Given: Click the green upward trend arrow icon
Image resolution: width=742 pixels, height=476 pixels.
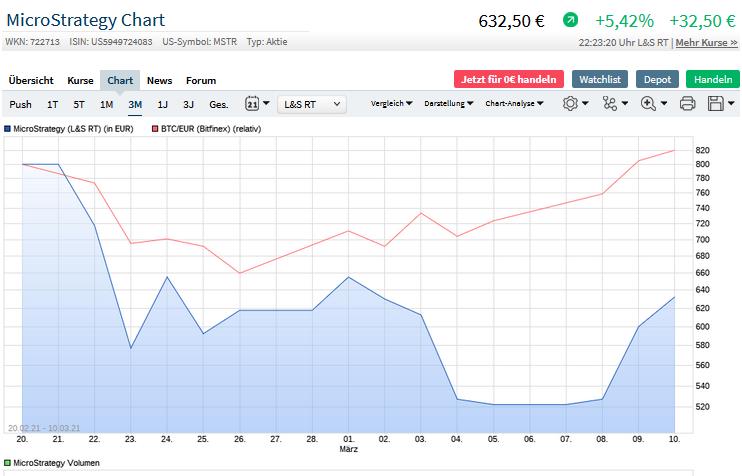Looking at the screenshot, I should click(570, 20).
